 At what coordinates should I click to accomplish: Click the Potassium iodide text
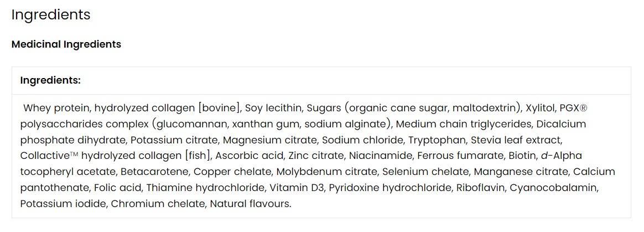[x=63, y=204]
